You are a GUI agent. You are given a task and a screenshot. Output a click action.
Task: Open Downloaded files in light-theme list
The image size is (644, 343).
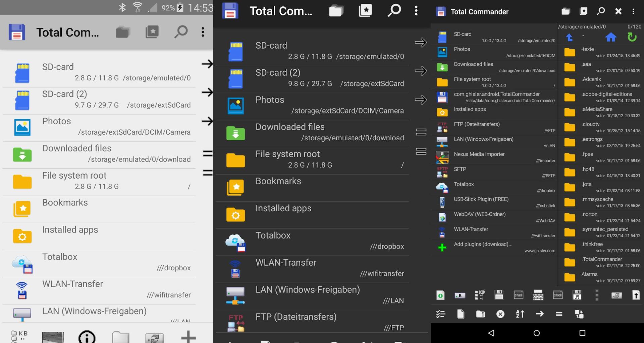(99, 154)
